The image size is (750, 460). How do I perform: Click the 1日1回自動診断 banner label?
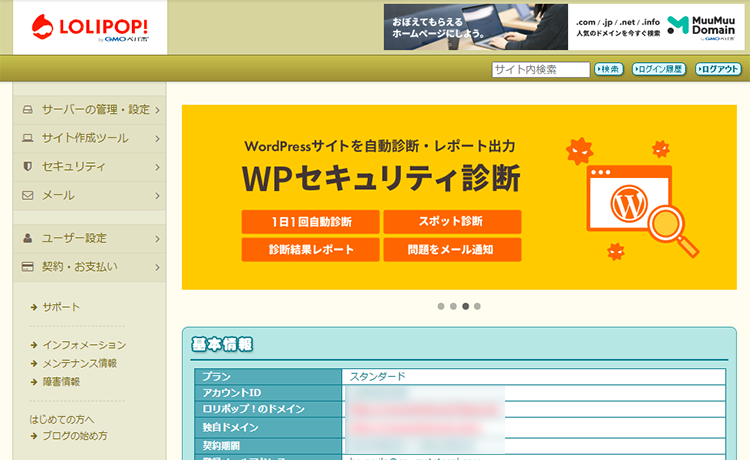(310, 222)
